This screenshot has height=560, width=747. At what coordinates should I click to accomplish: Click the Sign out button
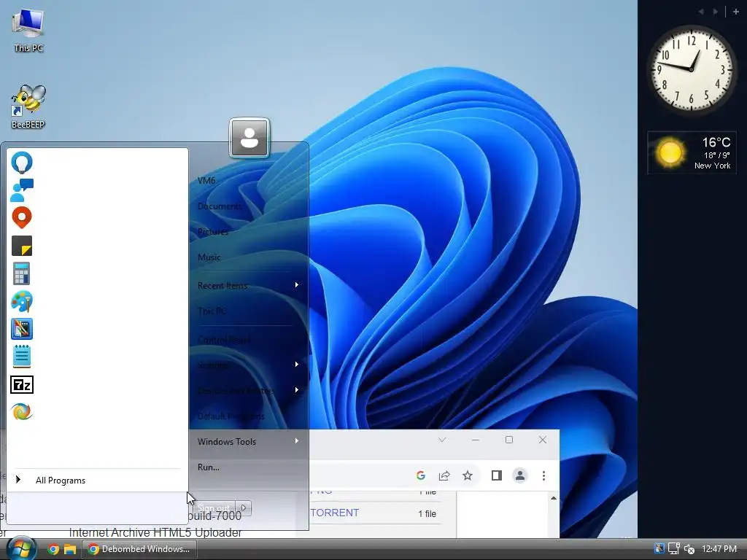[x=214, y=507]
